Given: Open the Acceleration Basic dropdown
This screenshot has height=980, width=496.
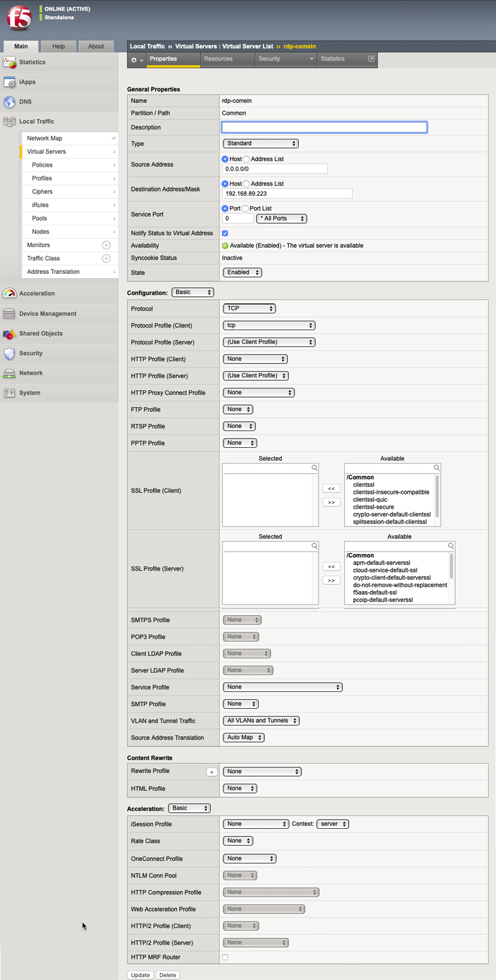Looking at the screenshot, I should pyautogui.click(x=189, y=808).
